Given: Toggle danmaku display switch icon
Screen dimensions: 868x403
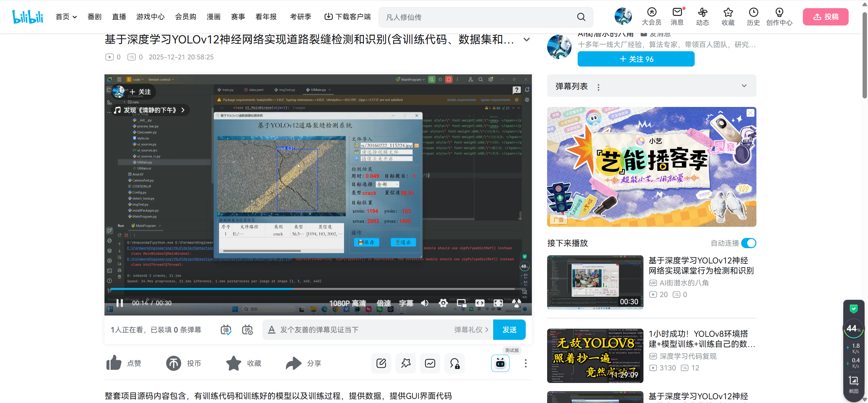Looking at the screenshot, I should tap(226, 330).
